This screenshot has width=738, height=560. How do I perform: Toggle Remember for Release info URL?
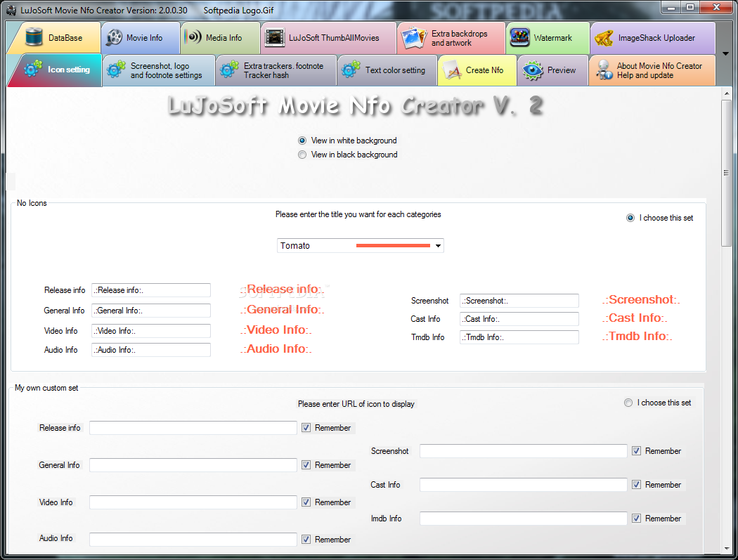pos(306,428)
